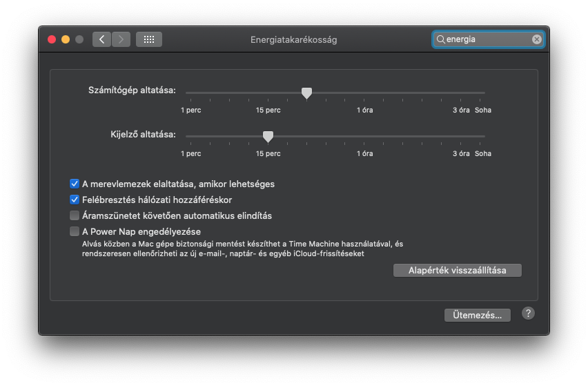This screenshot has height=386, width=588.
Task: Click the magnifier icon in the search field
Action: (440, 39)
